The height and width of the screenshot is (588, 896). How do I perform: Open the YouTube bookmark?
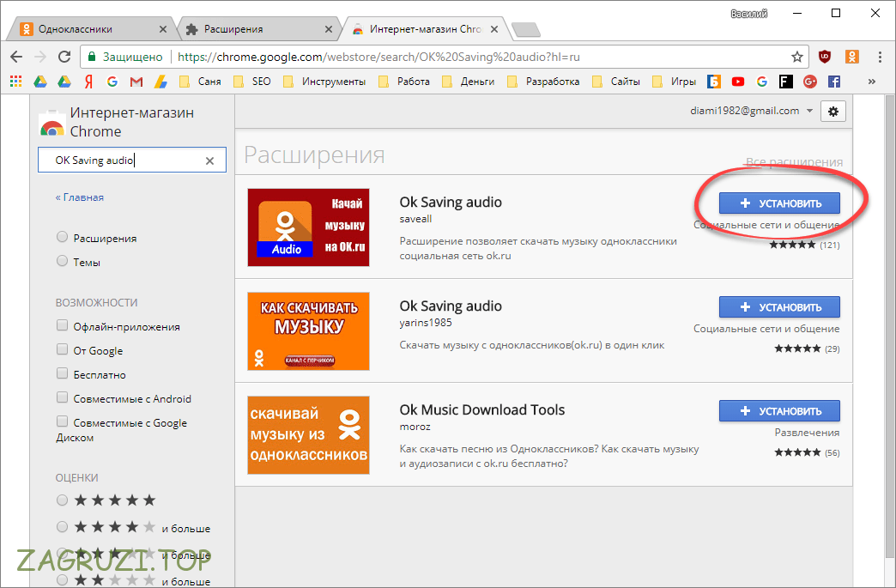[x=738, y=82]
